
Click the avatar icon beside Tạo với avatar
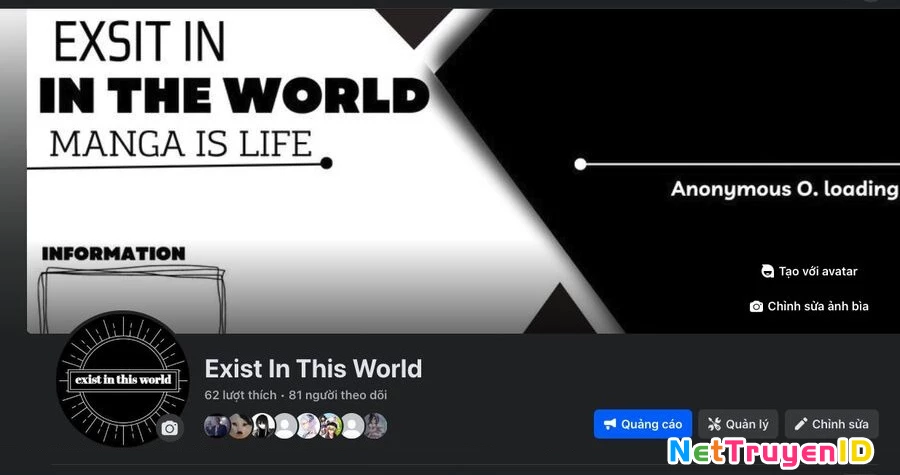click(x=767, y=271)
